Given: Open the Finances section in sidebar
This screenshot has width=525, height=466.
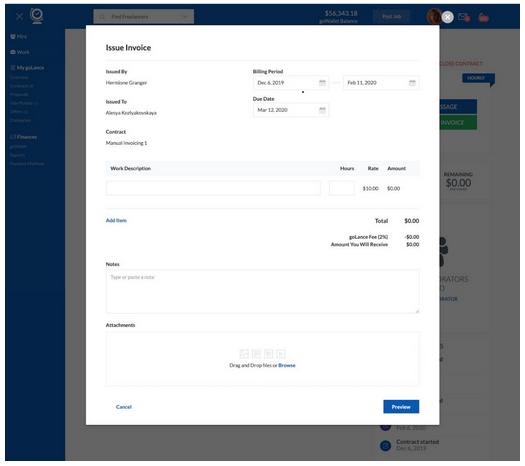Looking at the screenshot, I should [x=23, y=137].
